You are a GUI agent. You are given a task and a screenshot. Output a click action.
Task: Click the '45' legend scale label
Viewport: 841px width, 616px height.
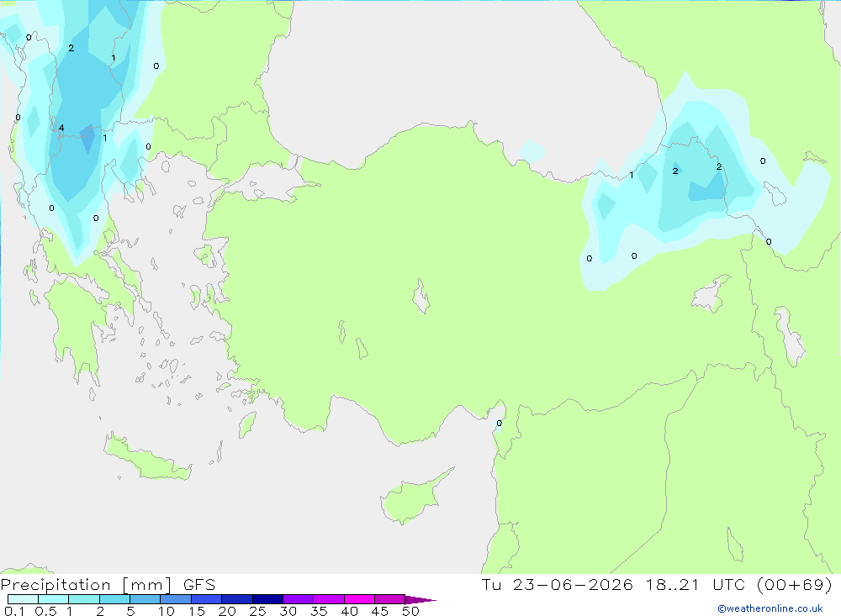[x=380, y=611]
